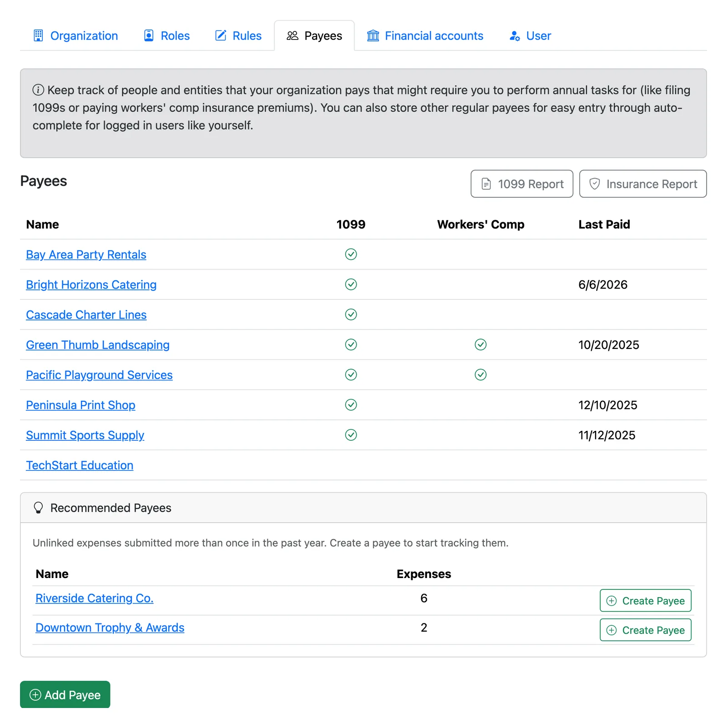Image resolution: width=727 pixels, height=728 pixels.
Task: Click the info circle icon in the notice
Action: [38, 90]
